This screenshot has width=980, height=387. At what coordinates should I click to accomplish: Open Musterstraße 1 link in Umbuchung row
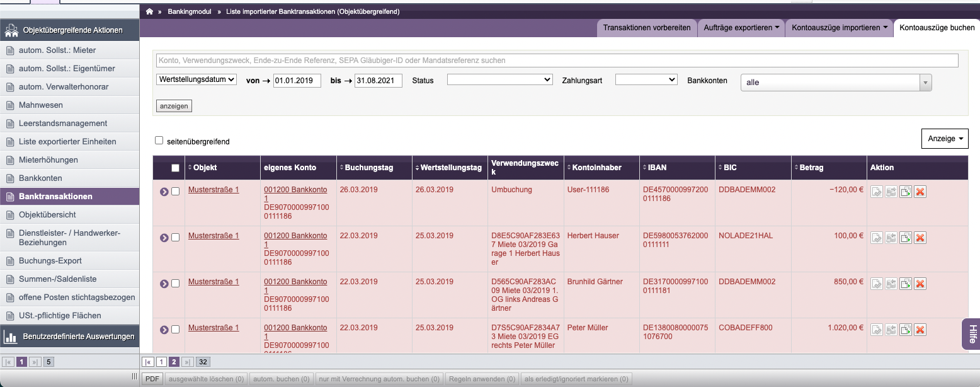pyautogui.click(x=214, y=190)
